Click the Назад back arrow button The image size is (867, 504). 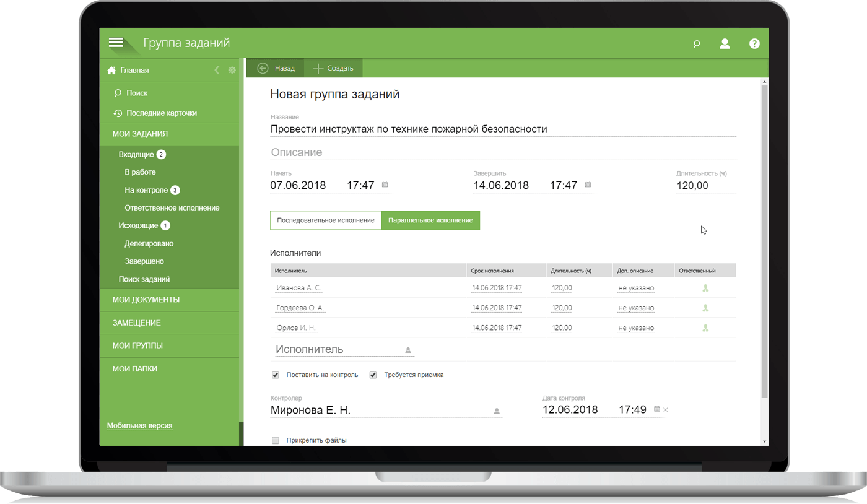click(x=276, y=68)
